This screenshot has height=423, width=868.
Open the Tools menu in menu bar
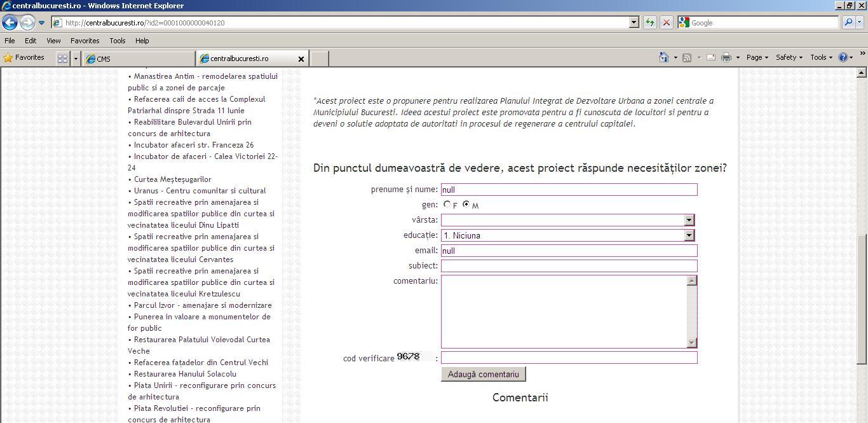pos(118,41)
